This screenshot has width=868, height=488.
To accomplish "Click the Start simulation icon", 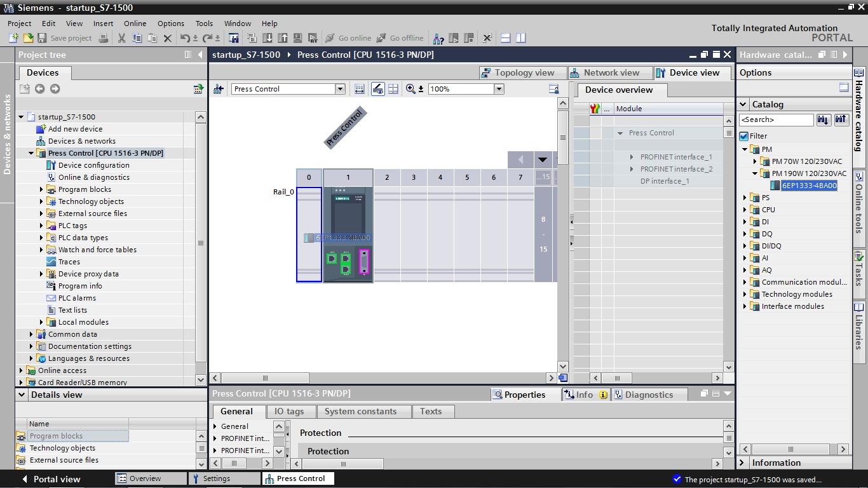I will [x=297, y=38].
